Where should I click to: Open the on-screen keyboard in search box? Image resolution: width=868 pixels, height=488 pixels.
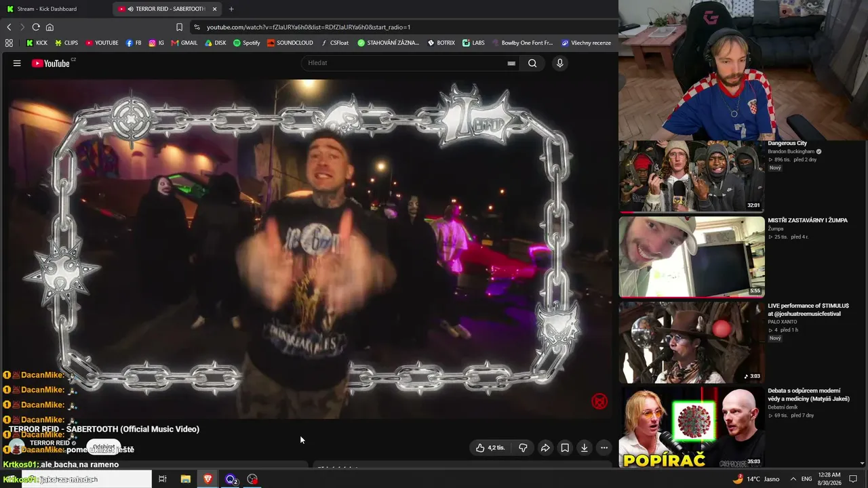click(x=511, y=63)
